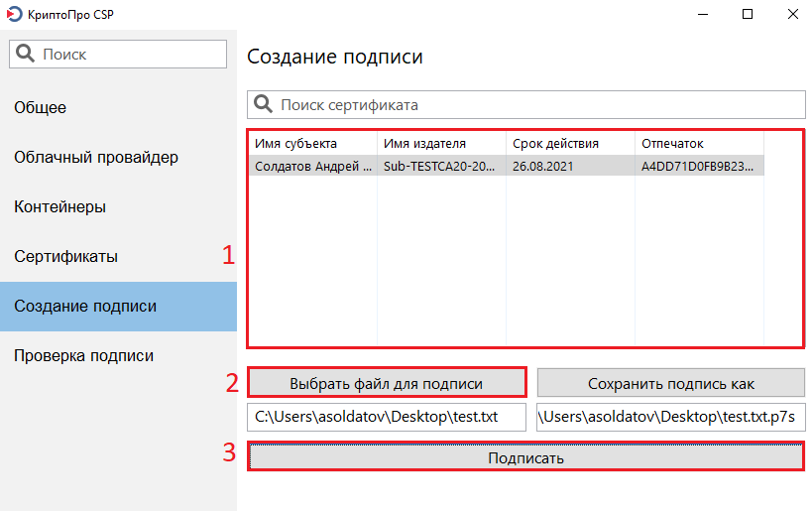This screenshot has height=511, width=812.
Task: Open the Сертификаты section
Action: click(x=118, y=257)
